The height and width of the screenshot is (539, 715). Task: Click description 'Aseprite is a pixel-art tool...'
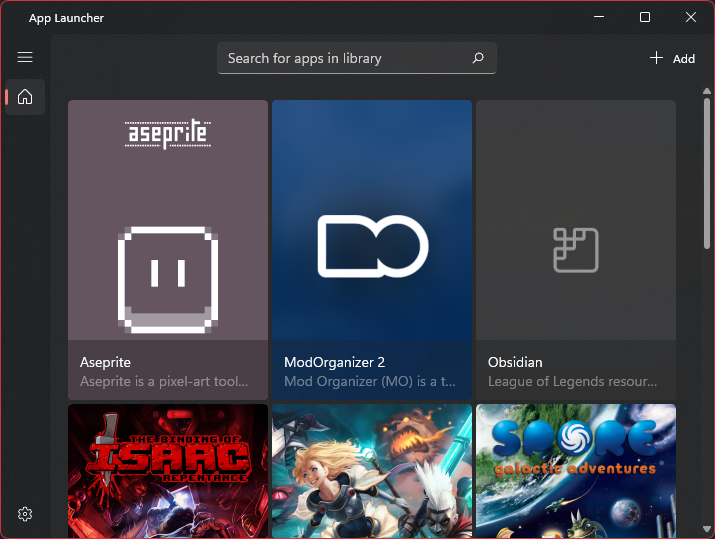click(164, 381)
